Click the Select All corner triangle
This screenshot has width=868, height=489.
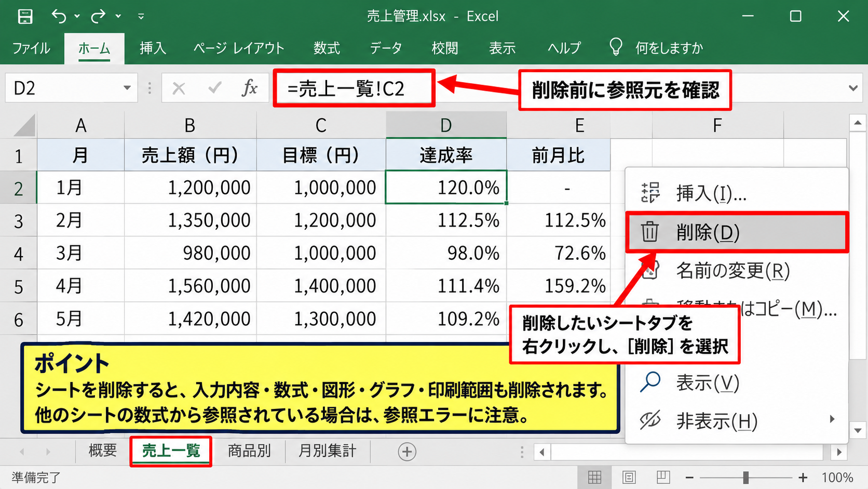[x=23, y=125]
